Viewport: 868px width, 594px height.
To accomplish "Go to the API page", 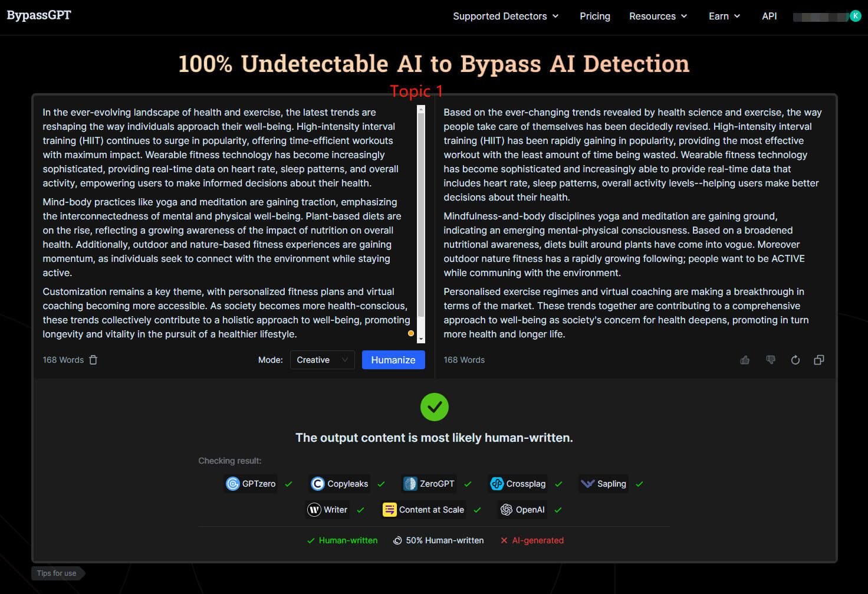I will [769, 16].
